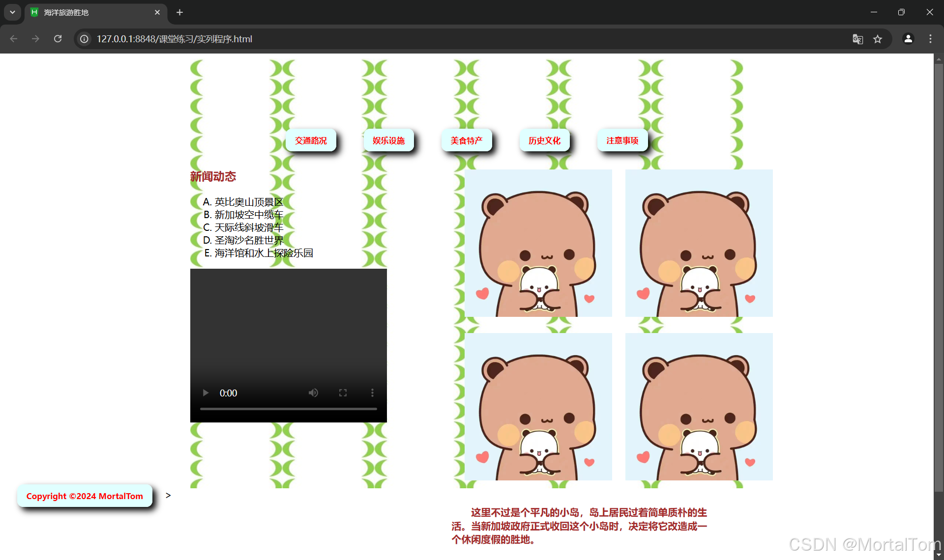This screenshot has width=944, height=560.
Task: Open the Chrome profile avatar icon
Action: tap(908, 39)
